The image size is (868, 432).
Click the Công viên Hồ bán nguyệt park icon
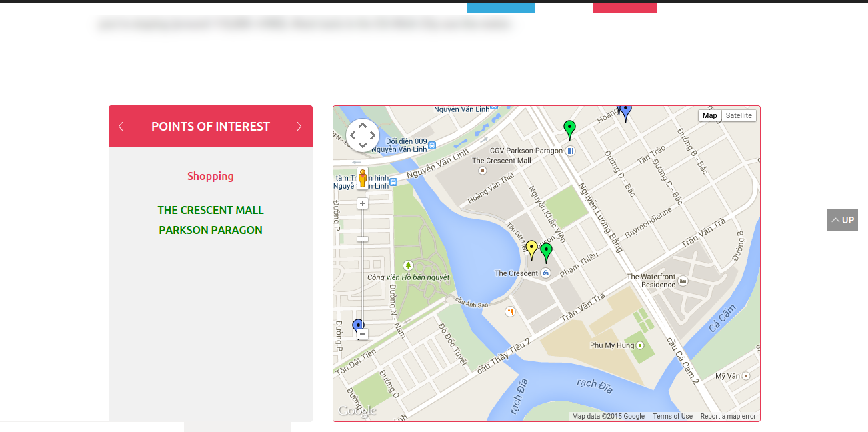point(408,265)
